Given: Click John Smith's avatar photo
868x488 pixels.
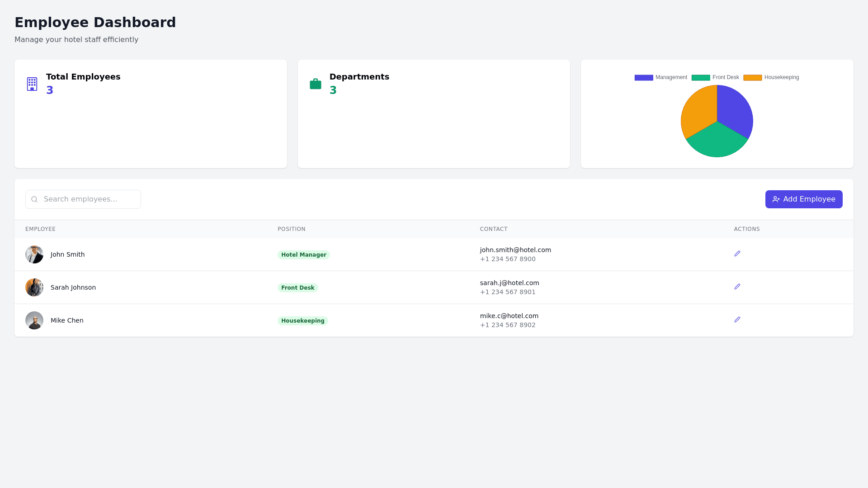Looking at the screenshot, I should click(34, 254).
